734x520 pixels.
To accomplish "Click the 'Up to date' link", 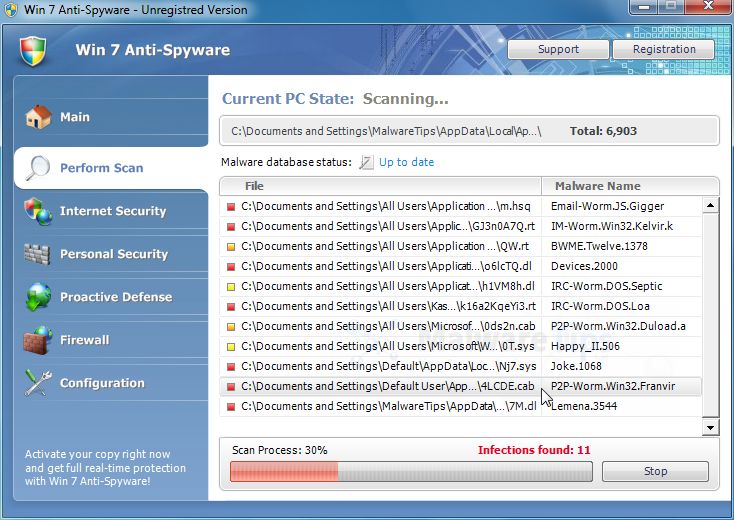I will pos(406,162).
